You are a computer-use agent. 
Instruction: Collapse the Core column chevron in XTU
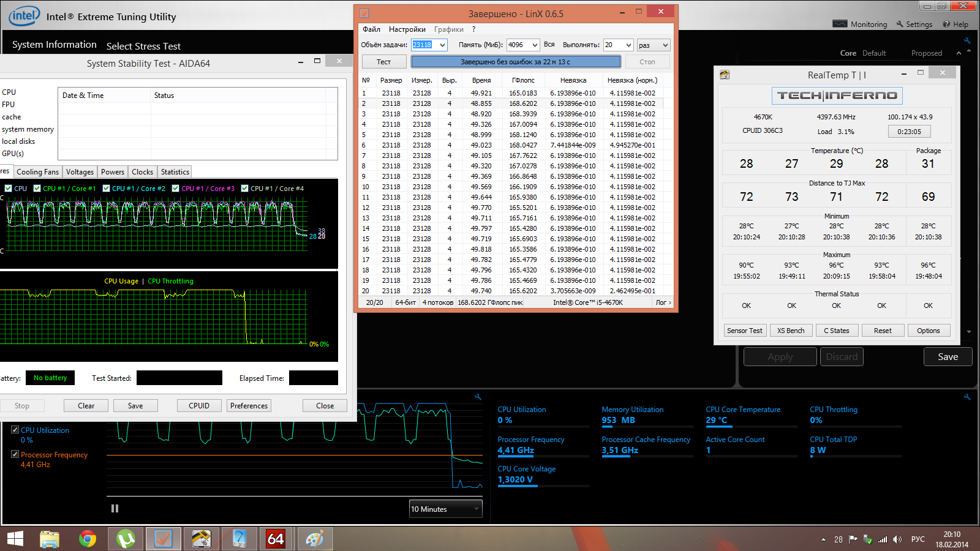click(x=959, y=53)
